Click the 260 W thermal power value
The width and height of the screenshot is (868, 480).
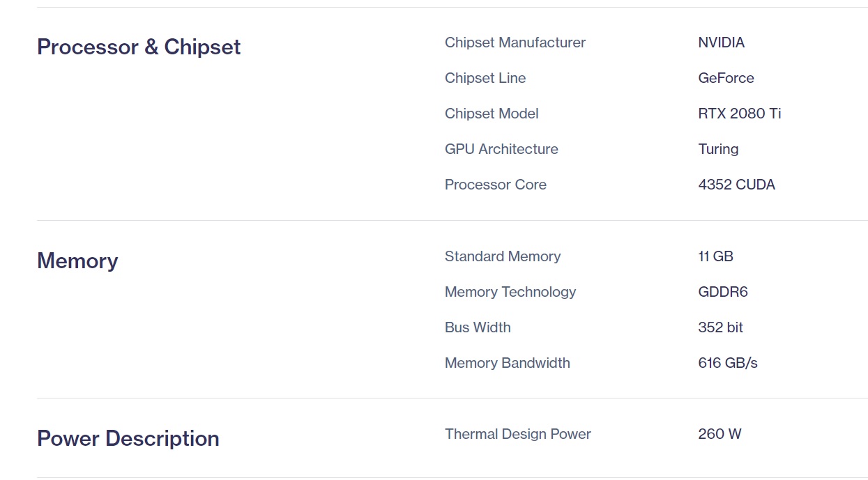[719, 434]
